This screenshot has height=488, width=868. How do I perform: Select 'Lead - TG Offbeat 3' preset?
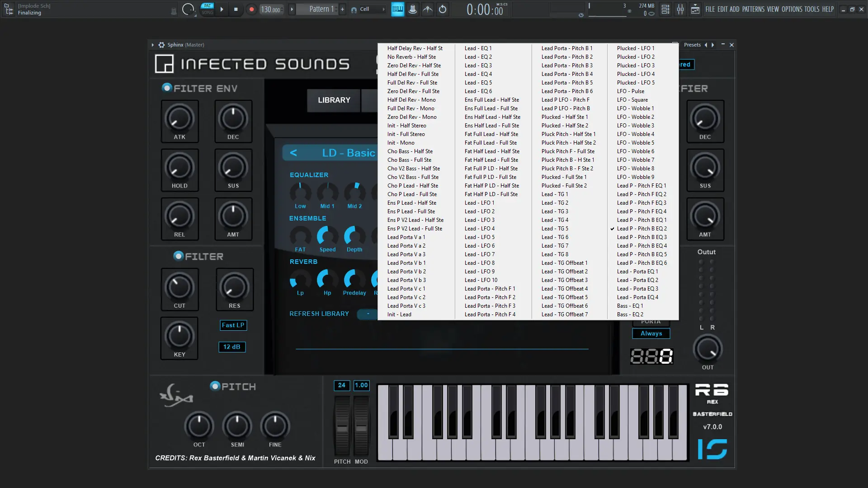coord(565,280)
